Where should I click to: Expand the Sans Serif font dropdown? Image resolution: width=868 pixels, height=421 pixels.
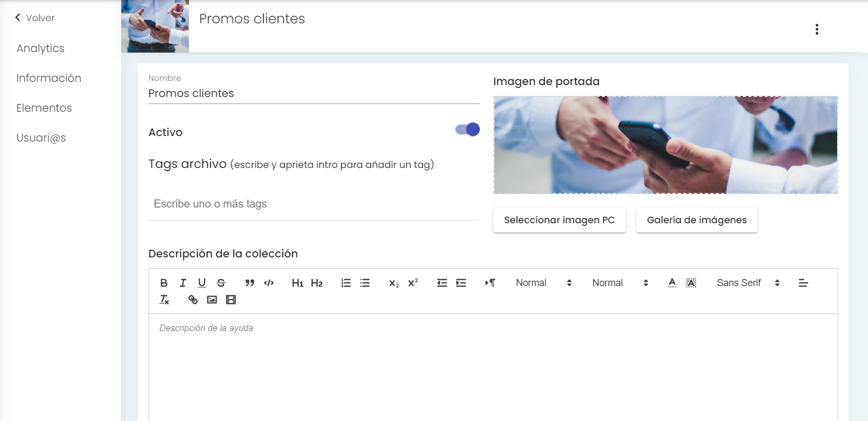coord(748,283)
